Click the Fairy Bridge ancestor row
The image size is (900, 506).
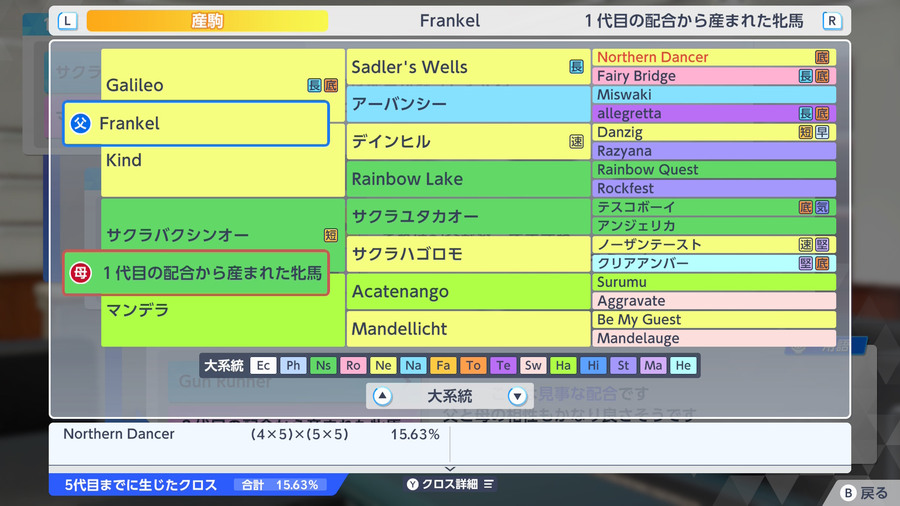pos(714,76)
